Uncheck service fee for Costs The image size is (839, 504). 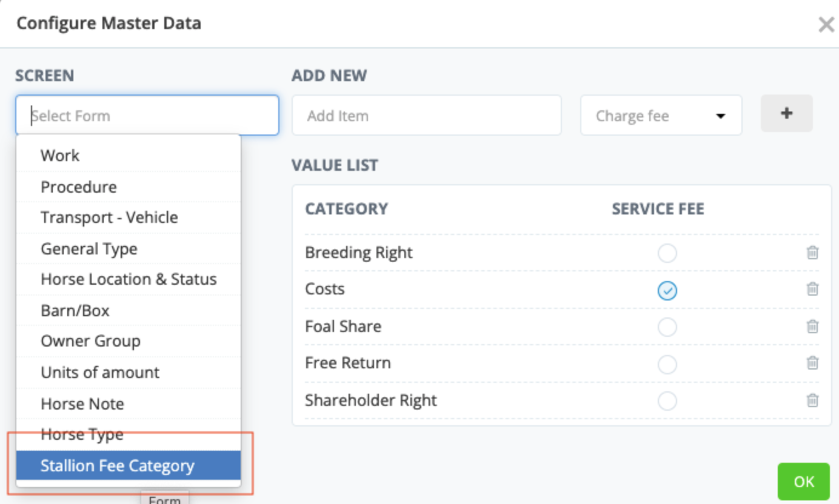click(667, 291)
